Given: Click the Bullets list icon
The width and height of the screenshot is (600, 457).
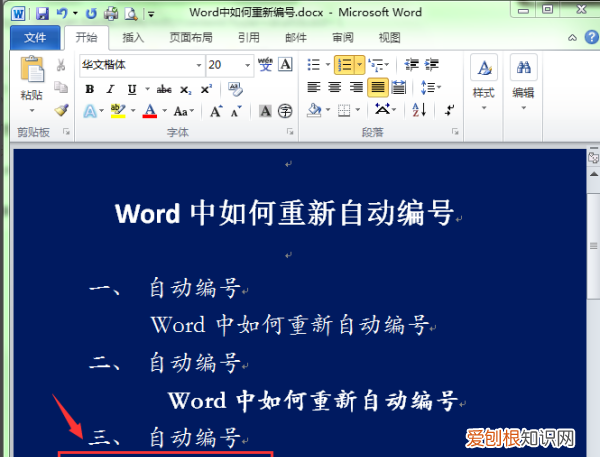Looking at the screenshot, I should click(314, 65).
